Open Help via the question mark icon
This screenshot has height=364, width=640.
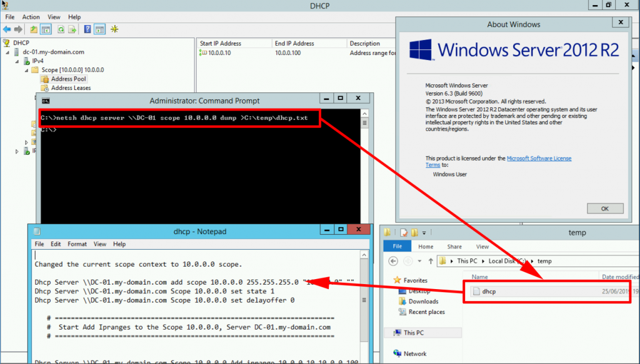(87, 29)
